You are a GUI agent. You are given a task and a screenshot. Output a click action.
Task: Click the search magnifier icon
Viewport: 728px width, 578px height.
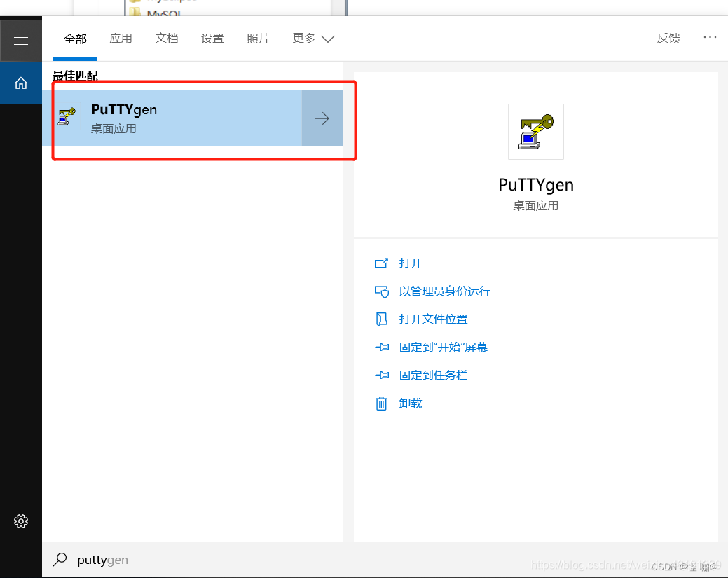[60, 559]
